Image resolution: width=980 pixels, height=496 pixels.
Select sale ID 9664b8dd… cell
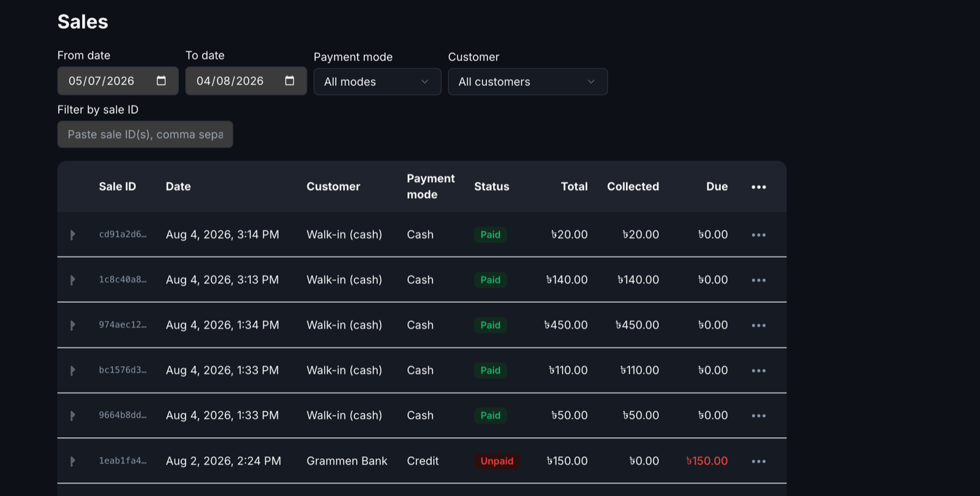click(123, 415)
